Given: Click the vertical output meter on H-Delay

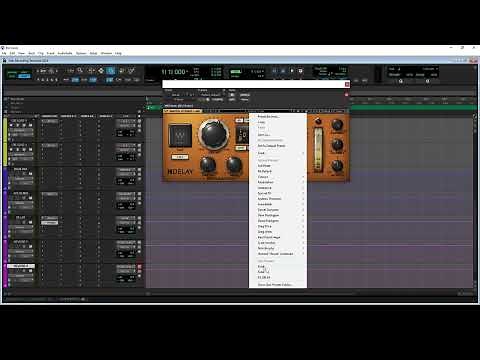Looking at the screenshot, I should pos(318,150).
